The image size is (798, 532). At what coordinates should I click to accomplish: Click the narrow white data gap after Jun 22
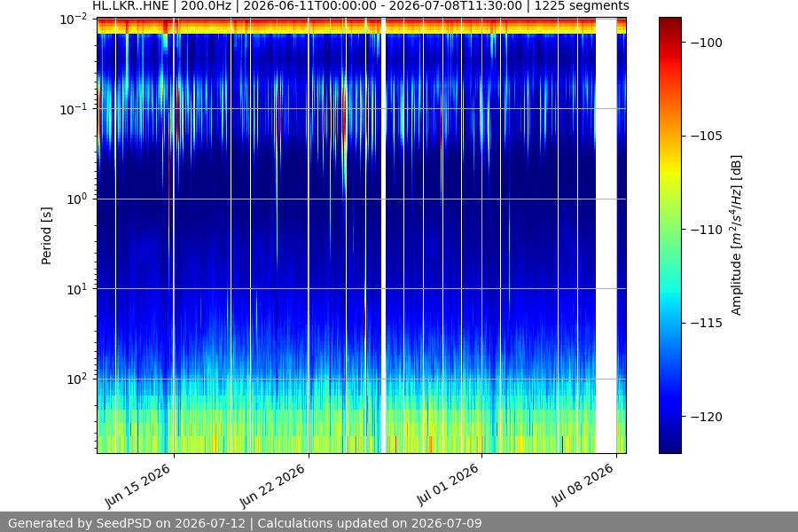(x=384, y=236)
